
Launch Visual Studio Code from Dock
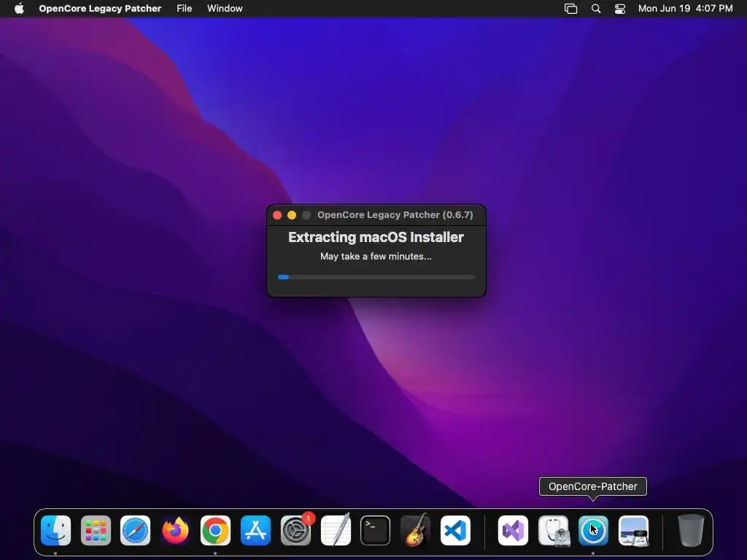coord(455,530)
